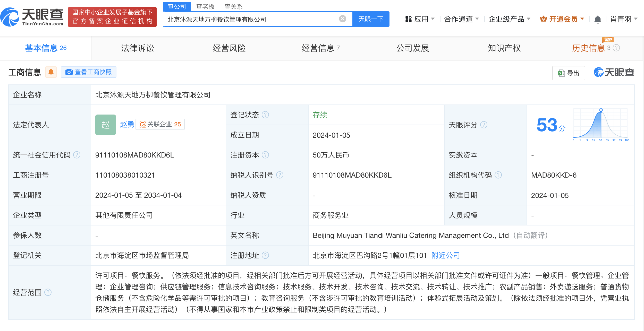This screenshot has width=644, height=331.
Task: Switch to the 经营信息 tab
Action: tap(321, 48)
